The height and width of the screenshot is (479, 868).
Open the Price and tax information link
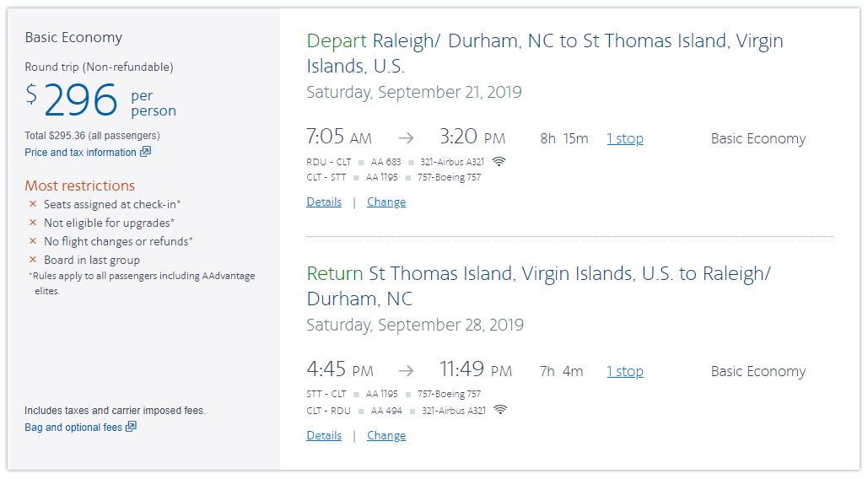80,153
